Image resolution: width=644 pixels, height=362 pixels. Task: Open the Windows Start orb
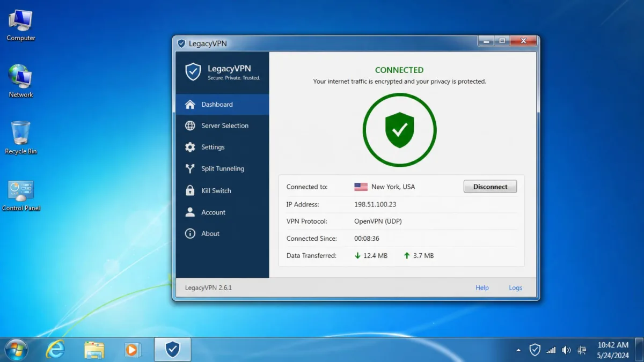(x=16, y=350)
